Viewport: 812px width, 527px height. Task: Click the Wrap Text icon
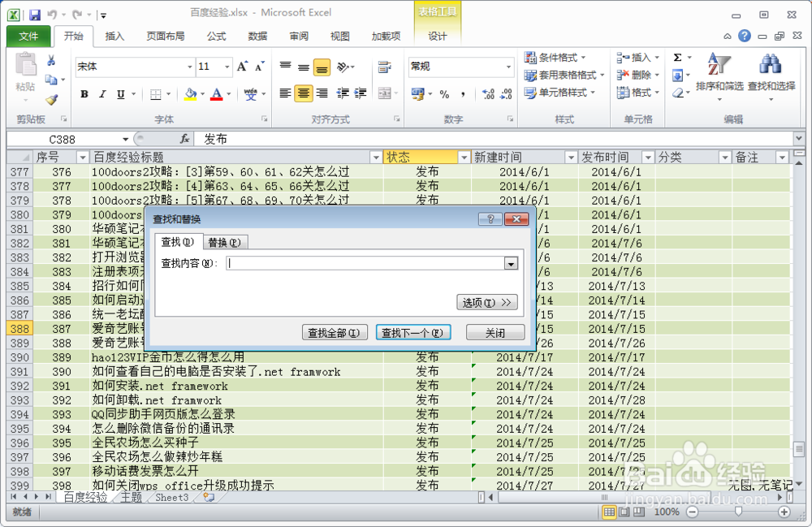tap(384, 67)
